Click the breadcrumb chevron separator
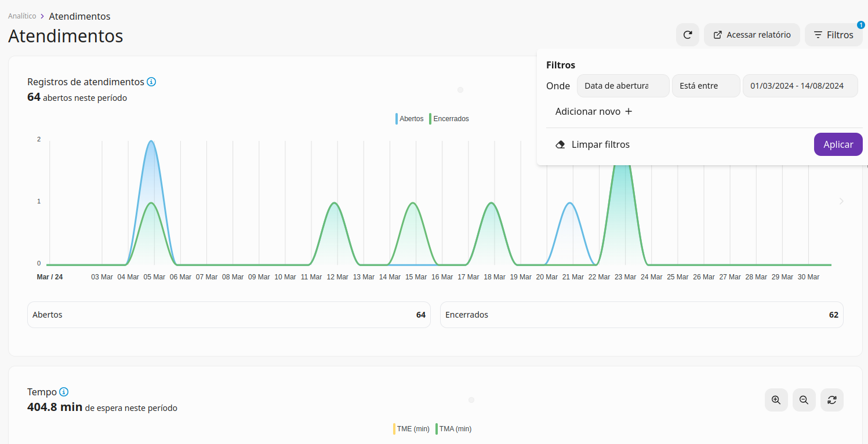 tap(42, 16)
